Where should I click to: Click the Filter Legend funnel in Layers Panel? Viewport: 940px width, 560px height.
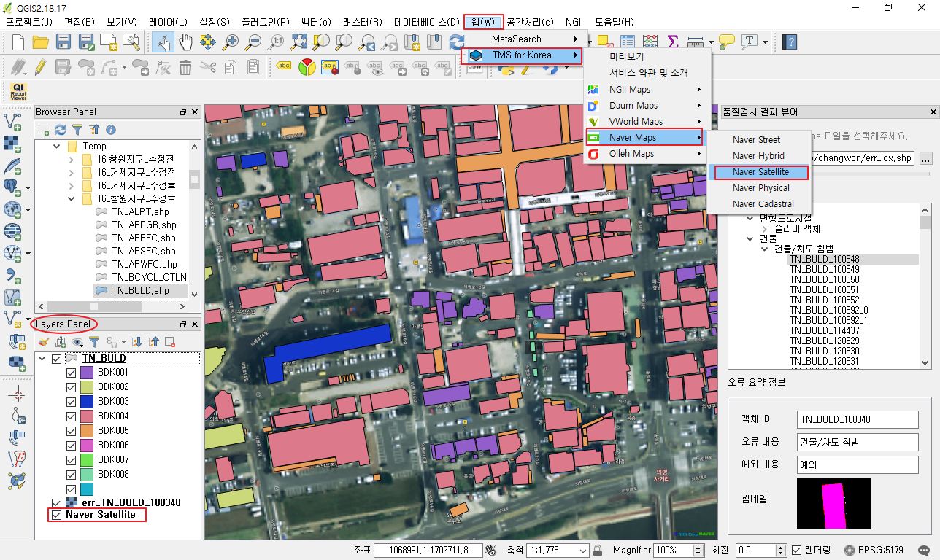click(x=94, y=341)
